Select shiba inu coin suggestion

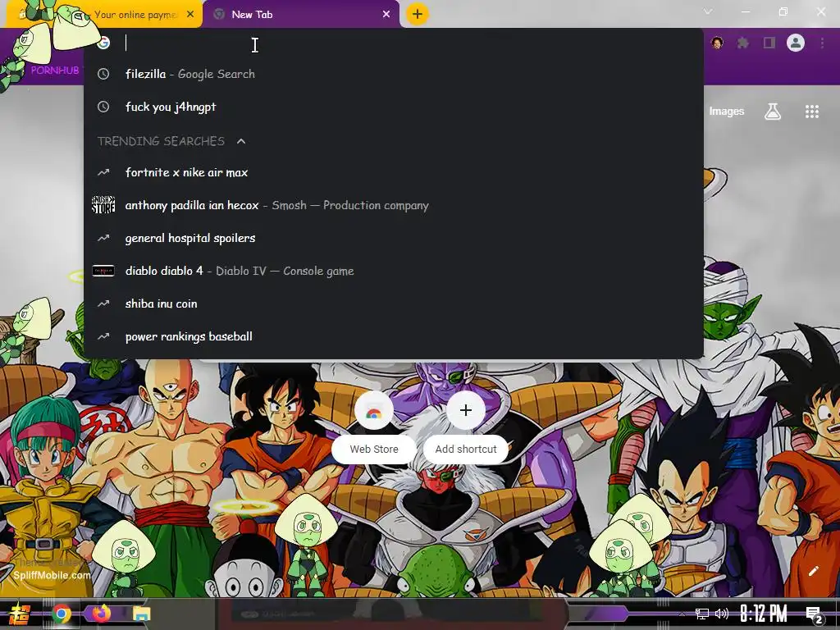393,304
